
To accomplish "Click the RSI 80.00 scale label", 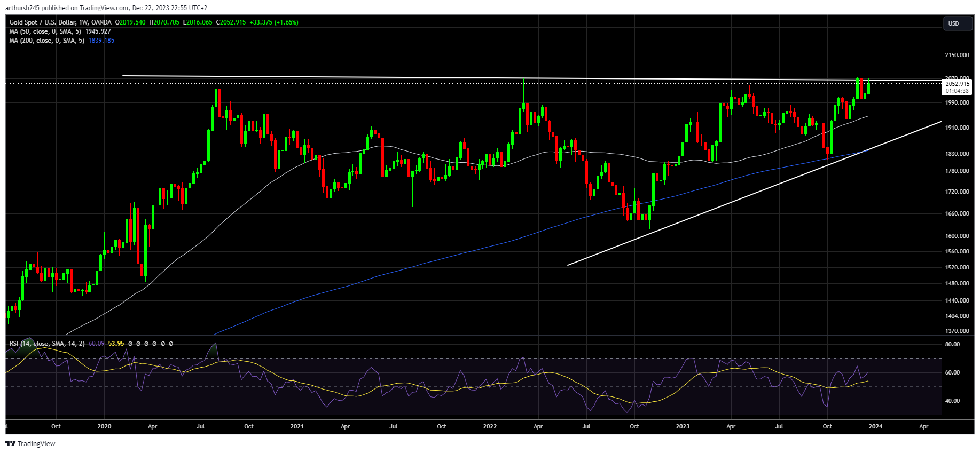I will [x=952, y=344].
